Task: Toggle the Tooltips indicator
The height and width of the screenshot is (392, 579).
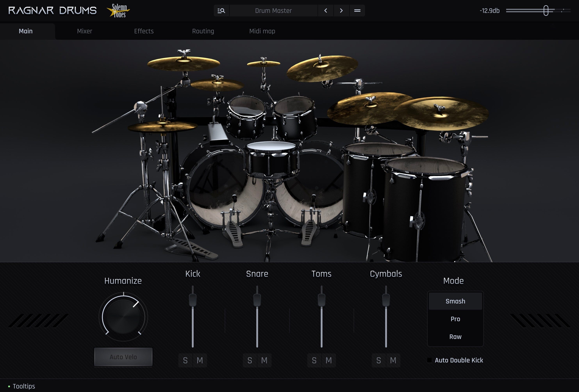Action: (9, 386)
